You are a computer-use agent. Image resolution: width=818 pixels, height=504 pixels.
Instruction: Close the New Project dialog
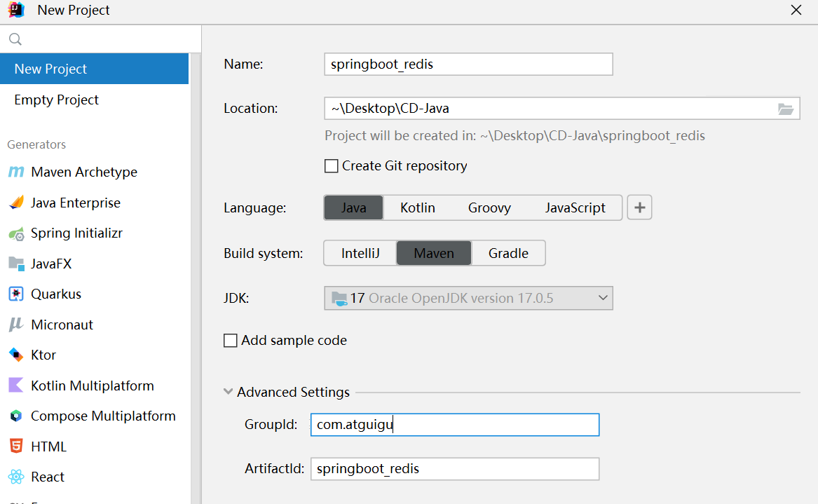[x=796, y=10]
